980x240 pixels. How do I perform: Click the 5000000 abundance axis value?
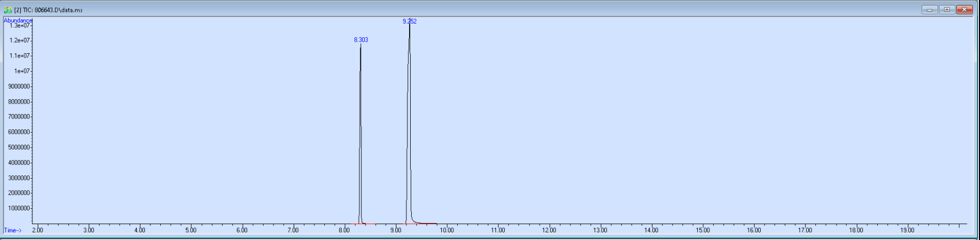click(20, 147)
